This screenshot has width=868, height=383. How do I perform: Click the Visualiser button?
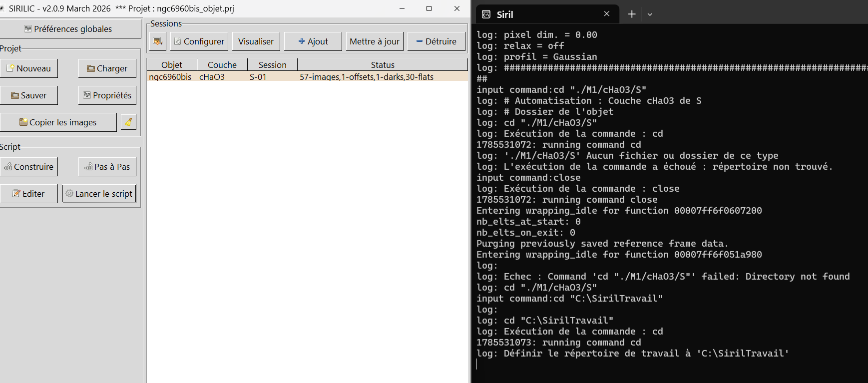[256, 41]
